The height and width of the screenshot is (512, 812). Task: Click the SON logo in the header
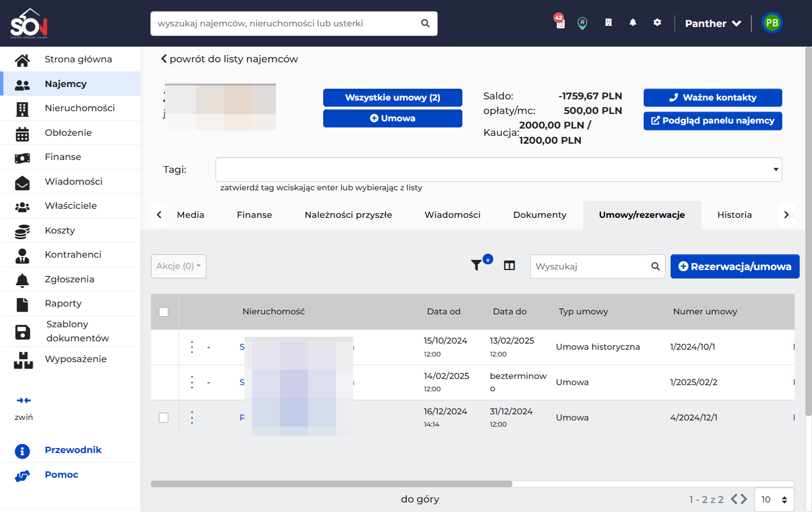[29, 23]
